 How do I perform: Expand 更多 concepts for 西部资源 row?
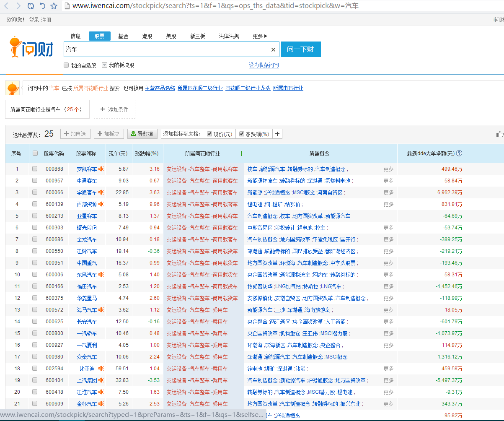(388, 204)
